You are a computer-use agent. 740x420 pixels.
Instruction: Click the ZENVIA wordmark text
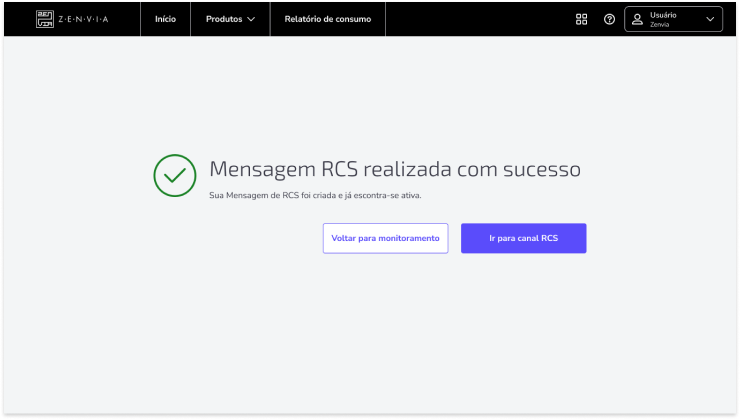pos(84,19)
